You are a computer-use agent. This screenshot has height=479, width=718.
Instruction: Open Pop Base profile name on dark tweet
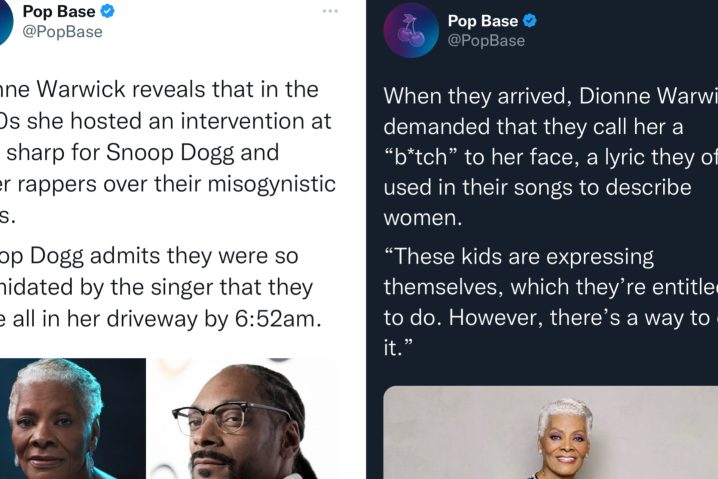pyautogui.click(x=483, y=21)
